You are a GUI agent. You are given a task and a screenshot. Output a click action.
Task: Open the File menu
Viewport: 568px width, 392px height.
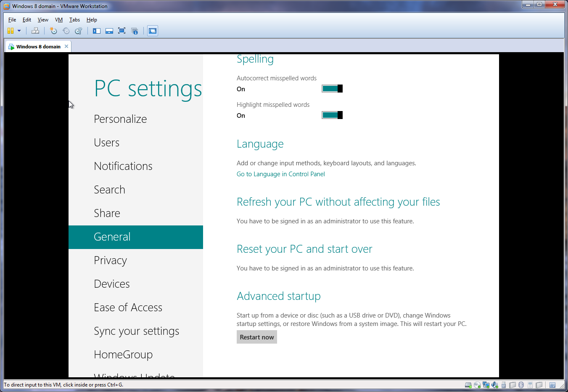12,20
